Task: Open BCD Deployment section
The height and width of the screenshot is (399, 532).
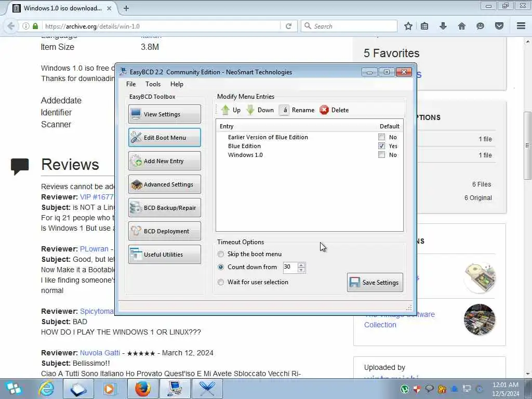Action: (x=165, y=231)
